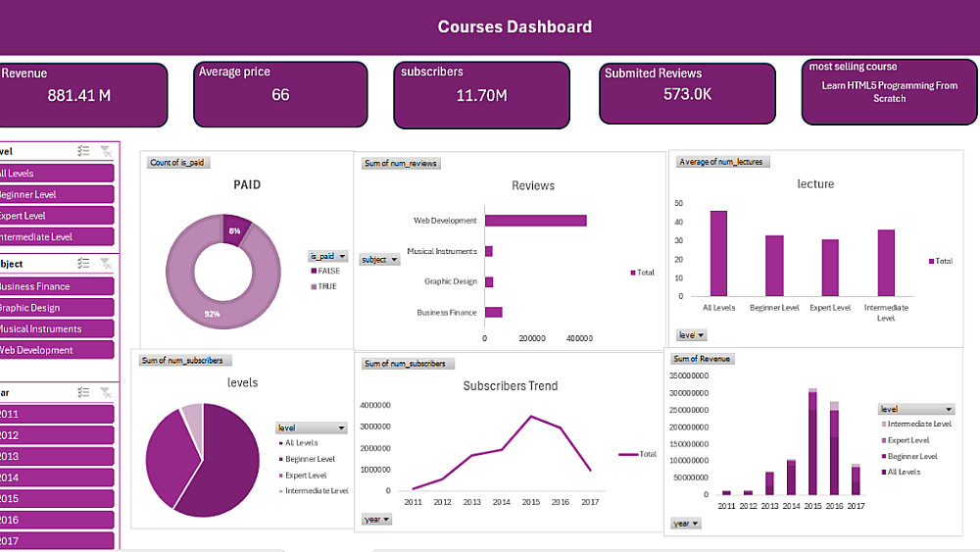This screenshot has height=552, width=980.
Task: Click the lecture chart title
Action: pyautogui.click(x=815, y=183)
